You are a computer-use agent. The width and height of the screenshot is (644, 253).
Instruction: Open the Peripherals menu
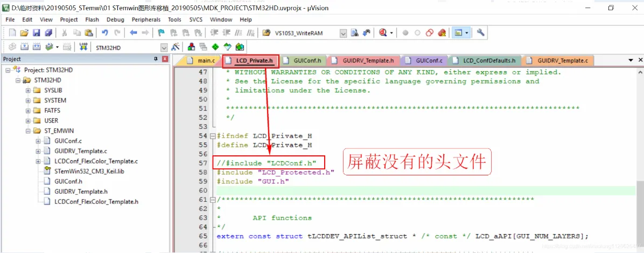point(146,19)
